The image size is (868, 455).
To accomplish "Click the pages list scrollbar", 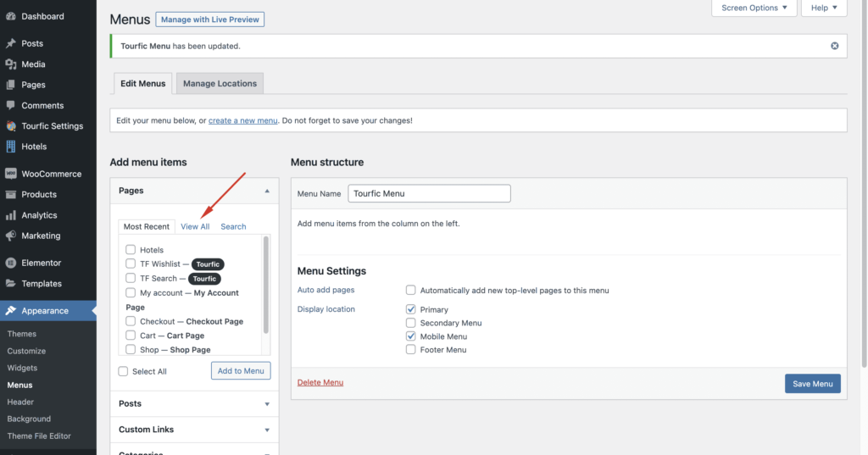I will coord(265,285).
